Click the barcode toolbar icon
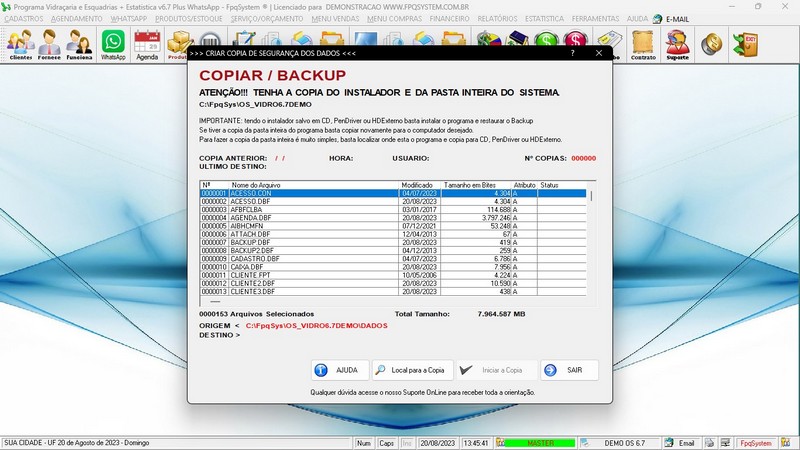The width and height of the screenshot is (800, 450). 210,40
